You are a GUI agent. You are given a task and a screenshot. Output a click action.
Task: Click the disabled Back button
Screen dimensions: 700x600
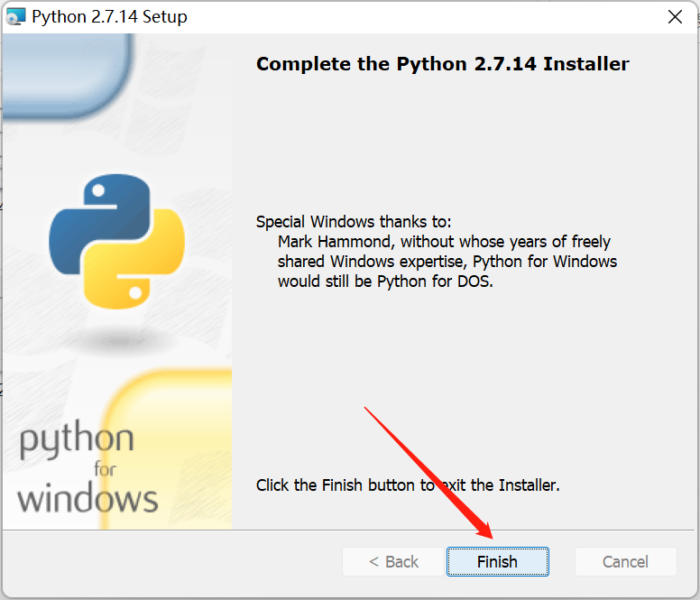pyautogui.click(x=393, y=561)
